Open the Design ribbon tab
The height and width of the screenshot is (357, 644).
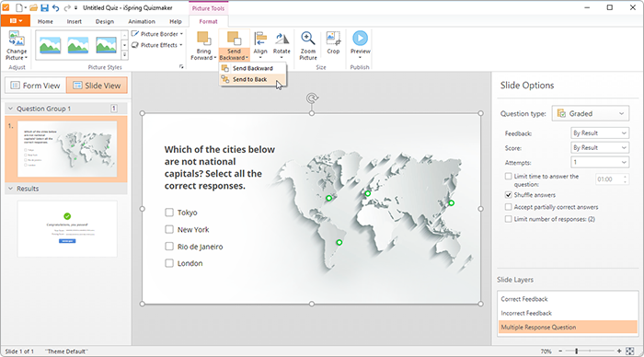(x=105, y=21)
